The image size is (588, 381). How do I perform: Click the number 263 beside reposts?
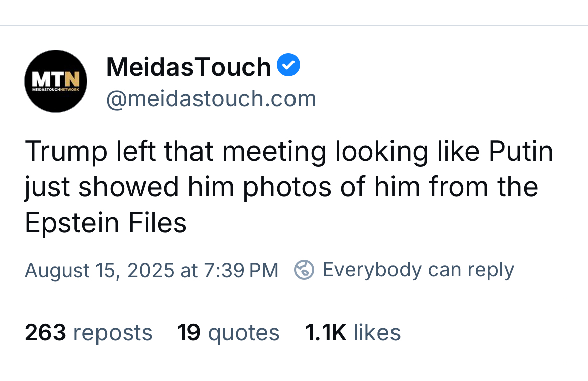pyautogui.click(x=45, y=332)
